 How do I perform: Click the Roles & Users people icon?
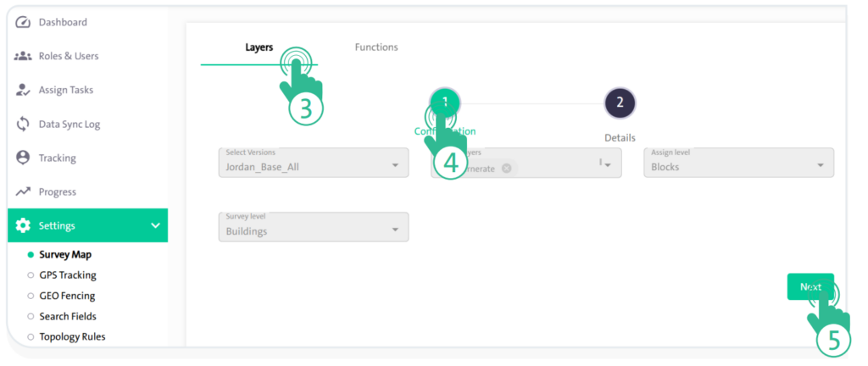pos(24,56)
